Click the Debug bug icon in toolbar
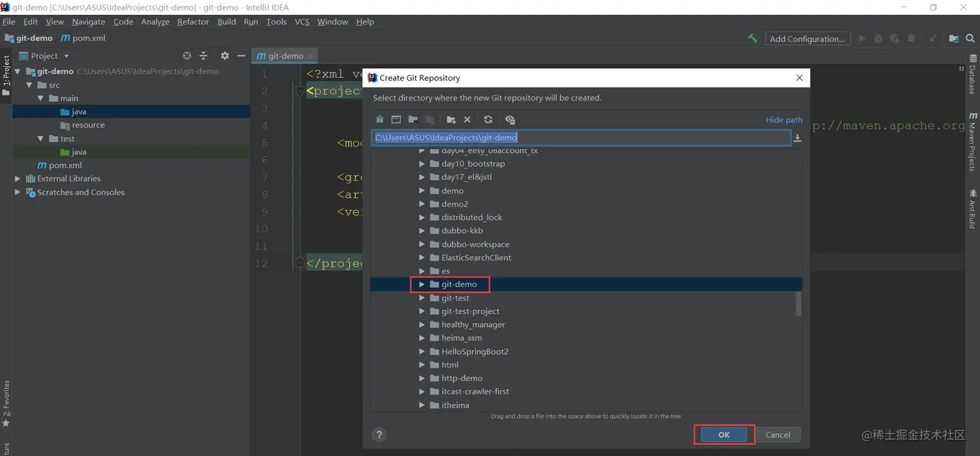Image resolution: width=980 pixels, height=456 pixels. 878,39
